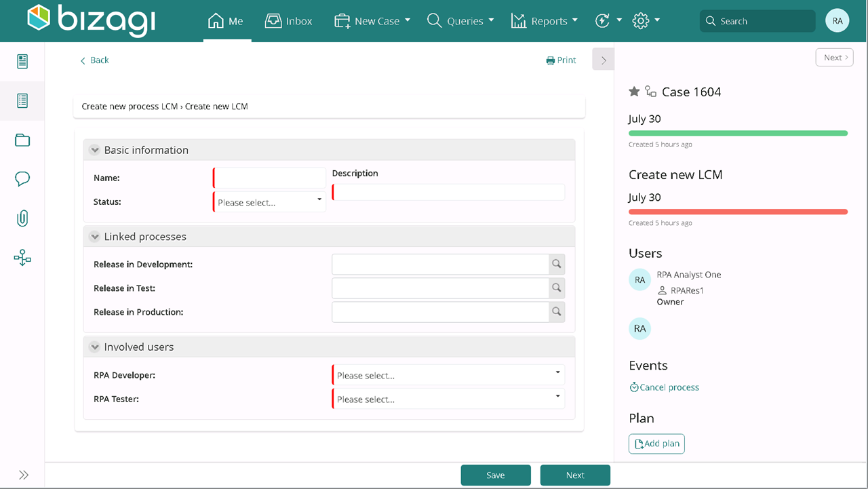Click the search icon for Release in Development
The image size is (868, 489).
(x=557, y=264)
